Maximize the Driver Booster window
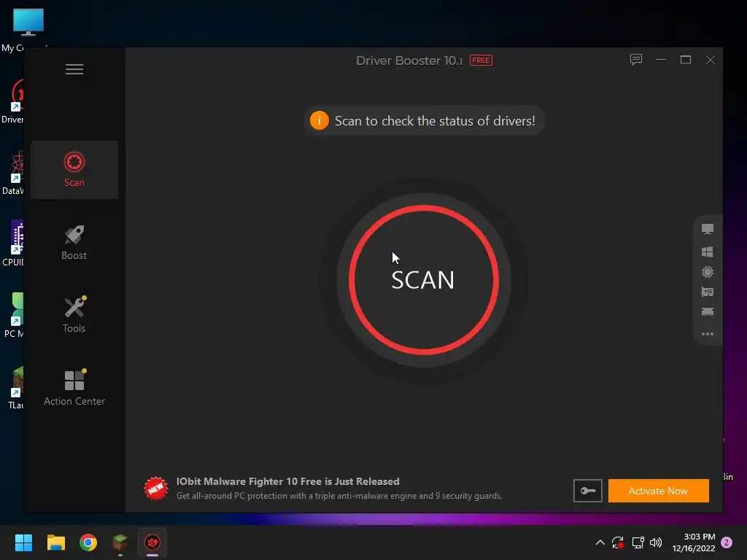Image resolution: width=747 pixels, height=560 pixels. pyautogui.click(x=686, y=60)
